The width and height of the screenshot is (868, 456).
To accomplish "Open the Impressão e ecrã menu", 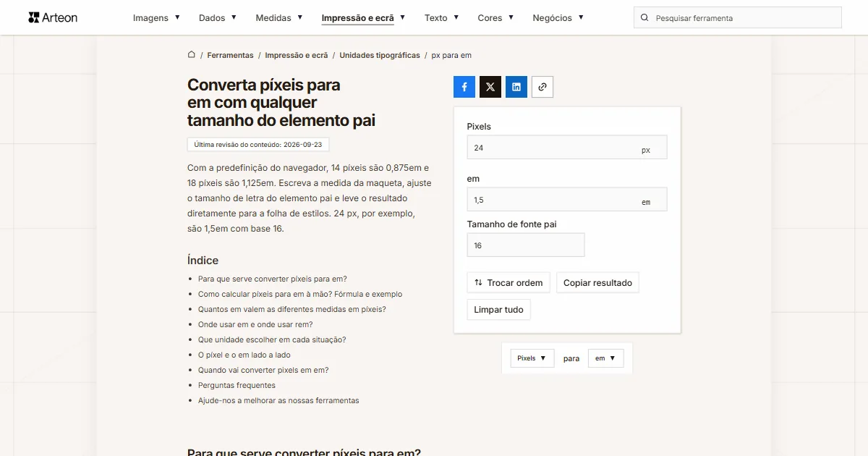I will [363, 17].
